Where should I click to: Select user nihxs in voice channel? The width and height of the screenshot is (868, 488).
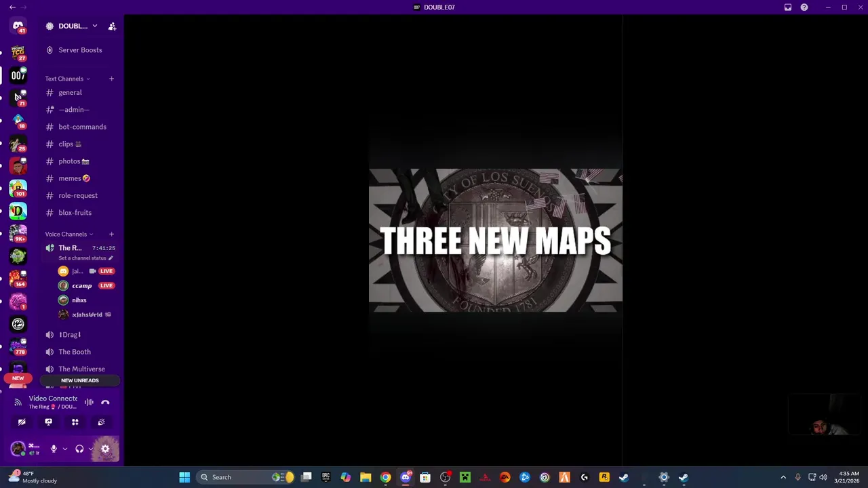(87, 300)
